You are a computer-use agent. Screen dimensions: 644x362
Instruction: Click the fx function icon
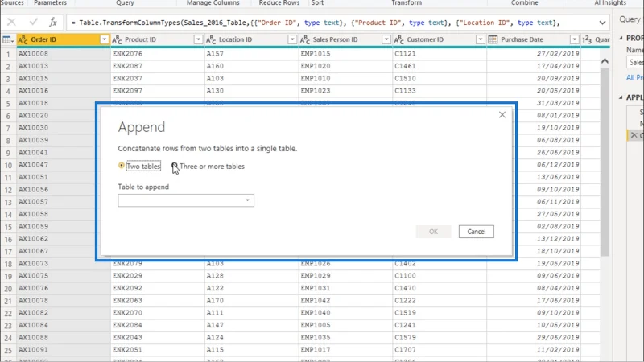(x=53, y=23)
